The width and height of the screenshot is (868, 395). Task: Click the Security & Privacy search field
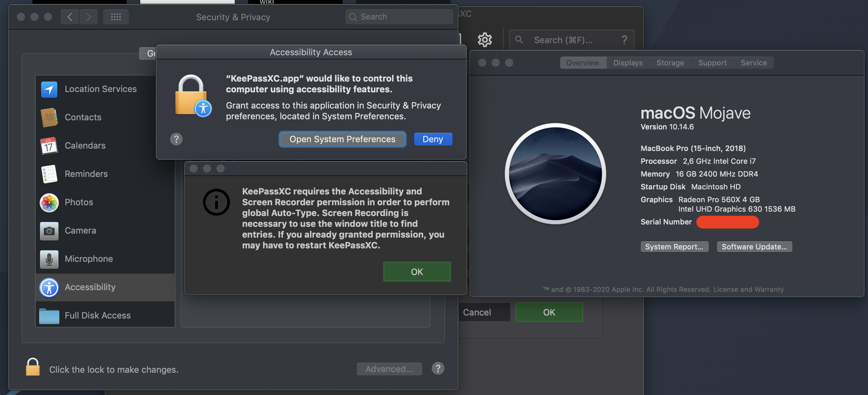click(x=399, y=16)
